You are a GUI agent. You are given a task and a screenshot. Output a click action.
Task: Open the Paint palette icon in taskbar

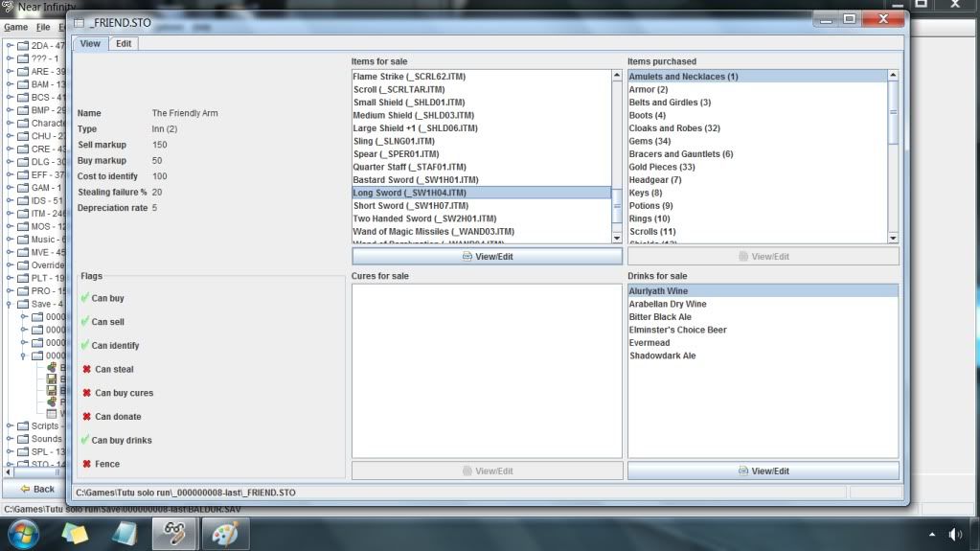point(225,533)
